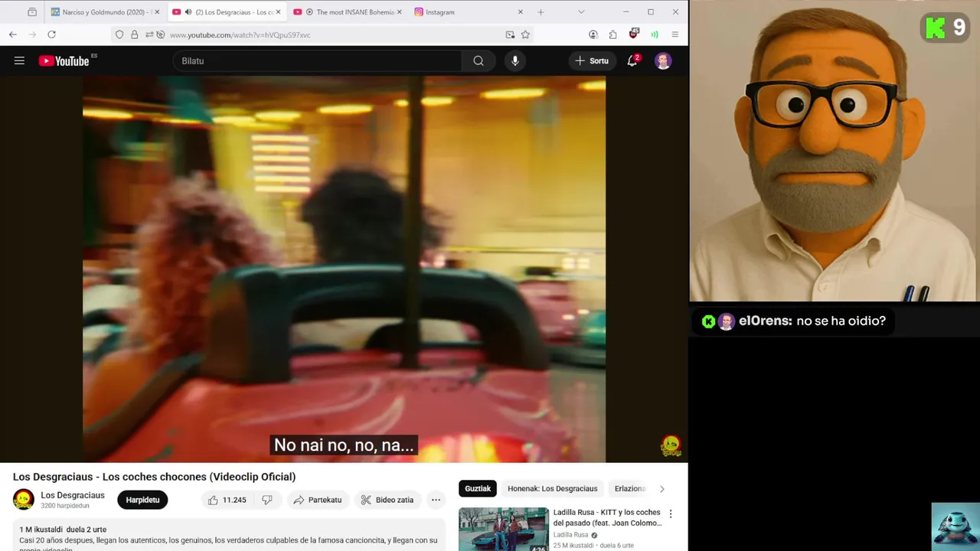The width and height of the screenshot is (980, 551).
Task: Like the video with thumbs up
Action: (x=227, y=500)
